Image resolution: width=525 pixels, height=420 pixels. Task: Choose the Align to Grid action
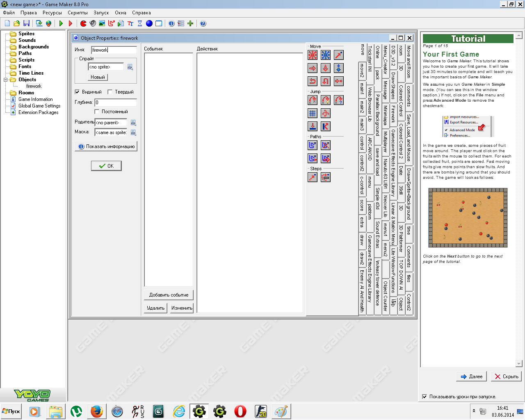tap(313, 113)
